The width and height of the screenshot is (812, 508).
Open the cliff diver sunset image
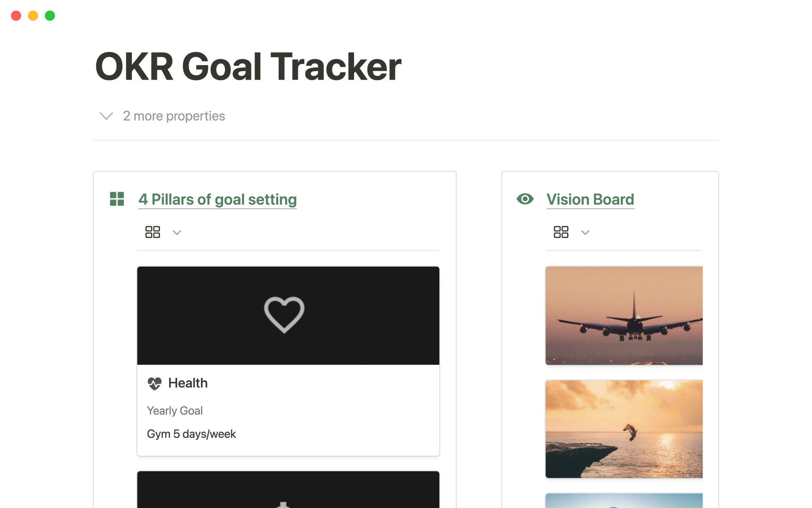point(624,429)
